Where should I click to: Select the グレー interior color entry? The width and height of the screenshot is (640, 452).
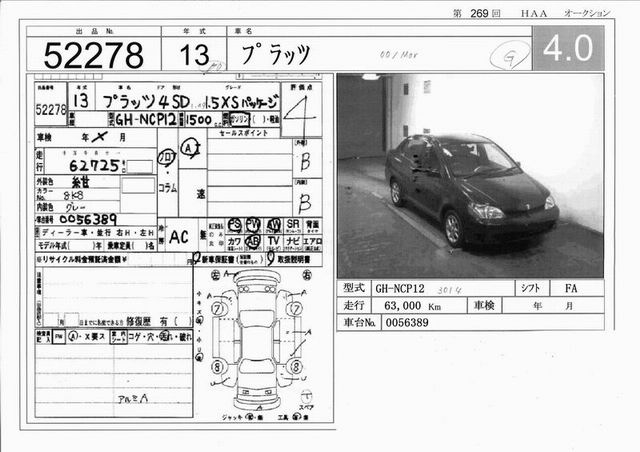[76, 207]
